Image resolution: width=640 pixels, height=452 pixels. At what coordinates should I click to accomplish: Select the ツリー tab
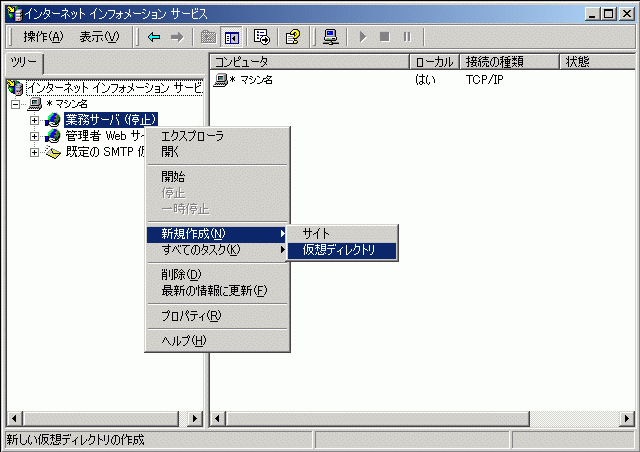click(24, 62)
